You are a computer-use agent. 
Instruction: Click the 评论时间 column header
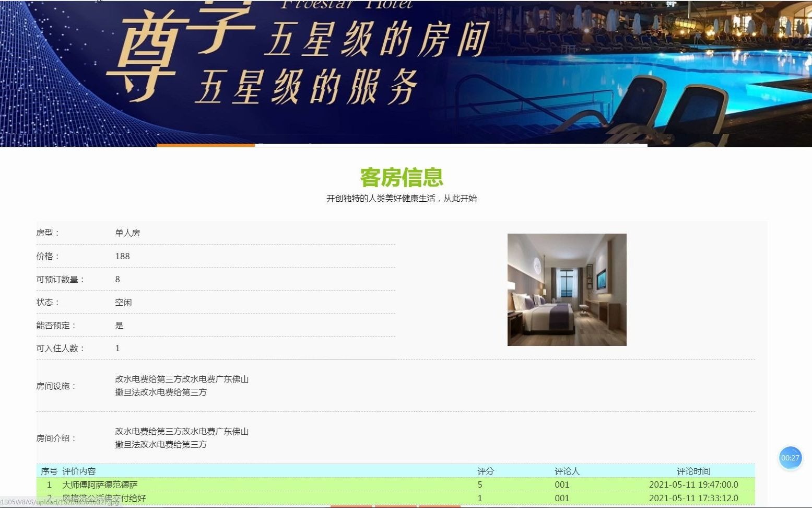click(x=693, y=470)
